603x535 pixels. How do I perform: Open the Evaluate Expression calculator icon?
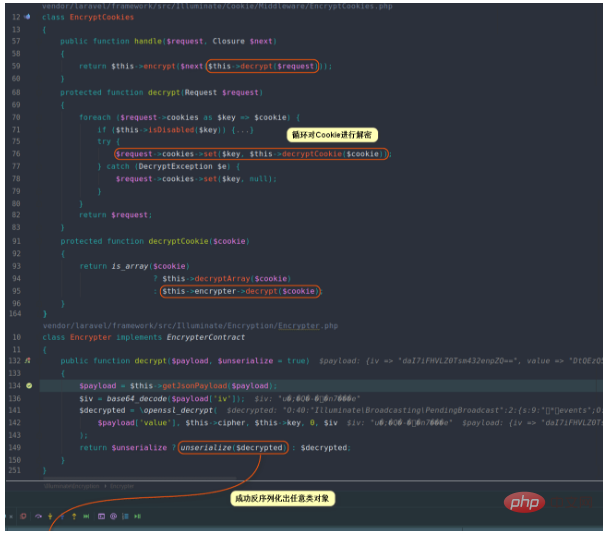(x=101, y=516)
